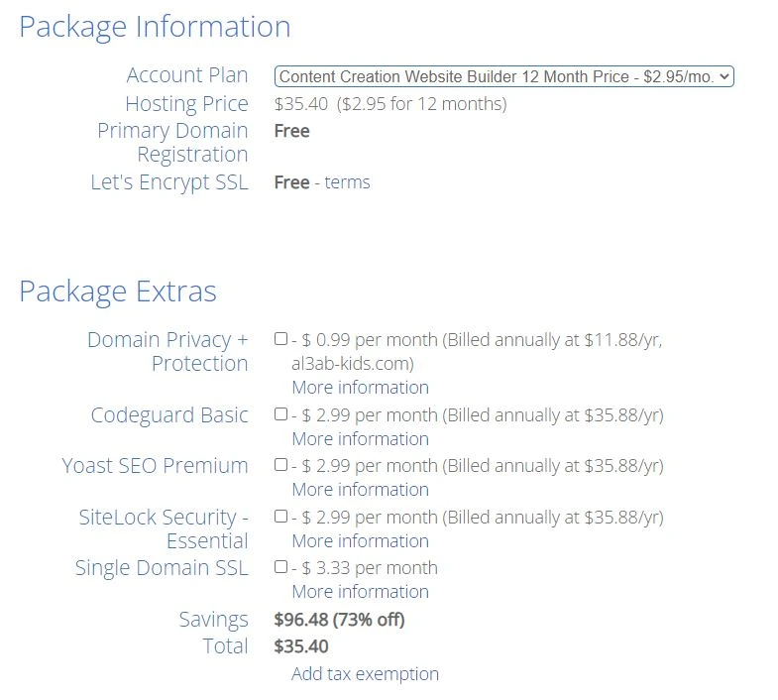Enable Domain Privacy + Protection checkbox
This screenshot has width=778, height=700.
[x=281, y=339]
